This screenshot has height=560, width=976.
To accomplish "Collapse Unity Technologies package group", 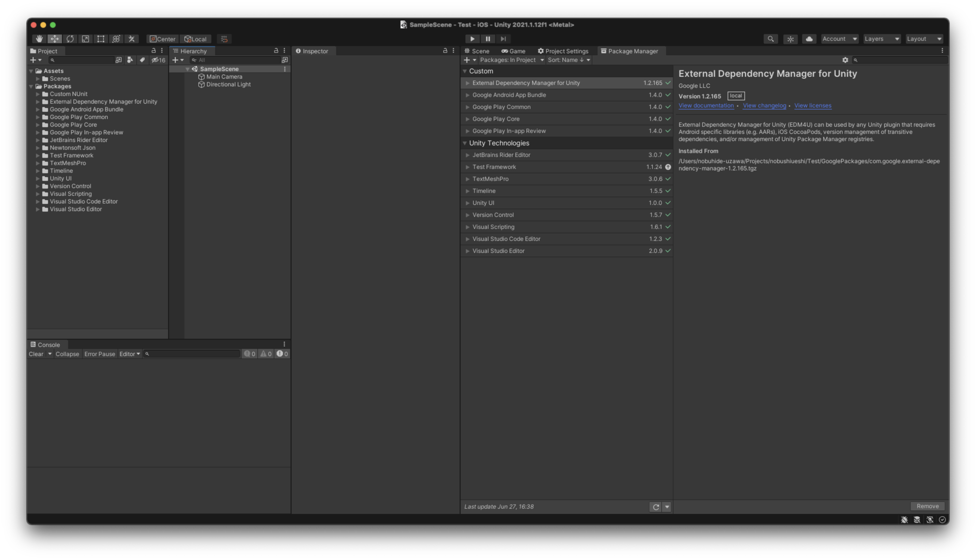I will coord(465,143).
